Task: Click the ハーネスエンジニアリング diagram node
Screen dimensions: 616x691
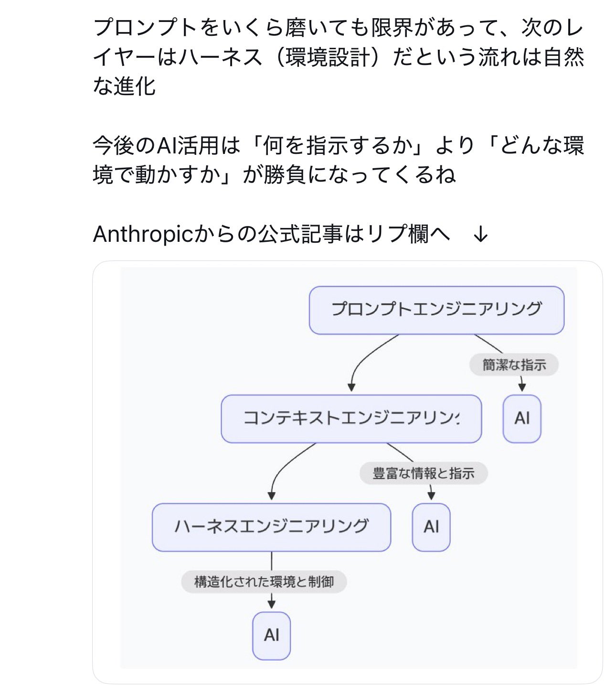Action: 271,527
